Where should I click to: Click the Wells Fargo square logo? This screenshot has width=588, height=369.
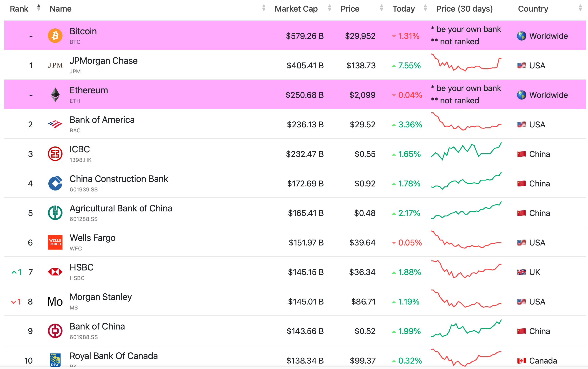click(x=55, y=242)
